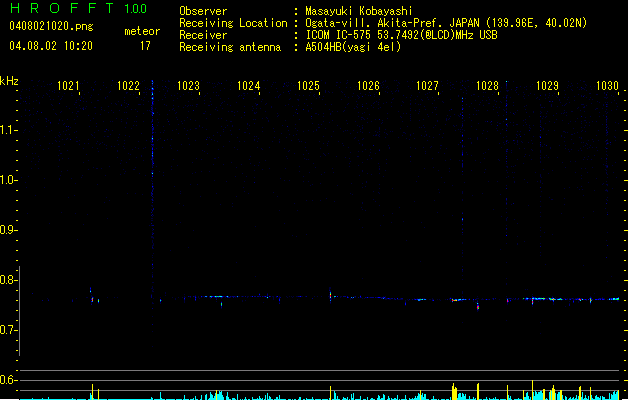
Task: Click the Observer label
Action: point(203,11)
